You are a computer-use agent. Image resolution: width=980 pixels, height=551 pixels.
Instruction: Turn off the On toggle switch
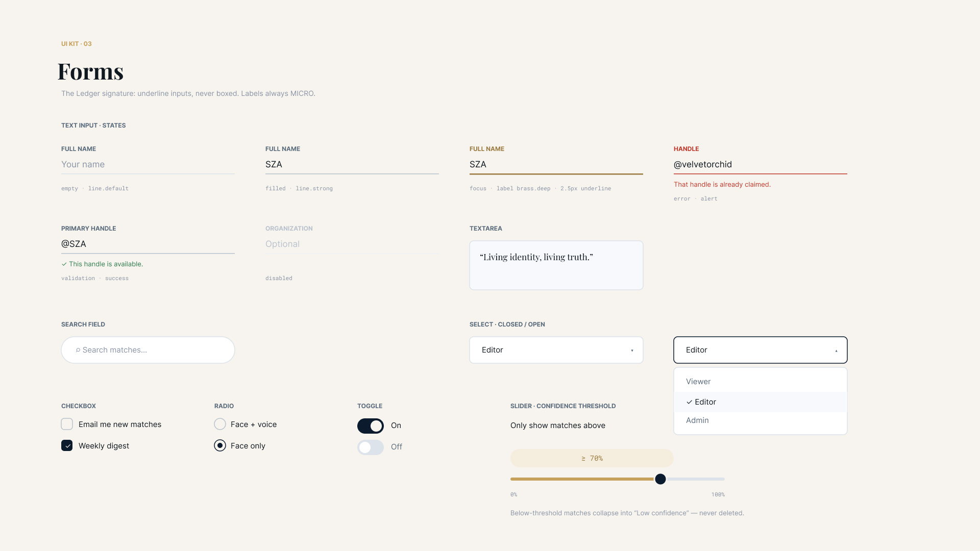click(x=371, y=426)
